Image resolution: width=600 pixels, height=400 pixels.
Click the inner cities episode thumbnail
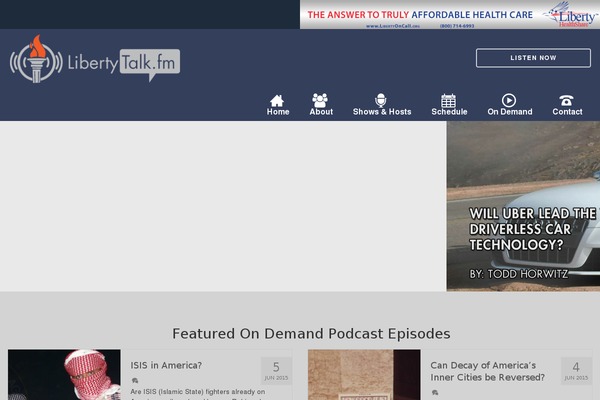pyautogui.click(x=364, y=374)
